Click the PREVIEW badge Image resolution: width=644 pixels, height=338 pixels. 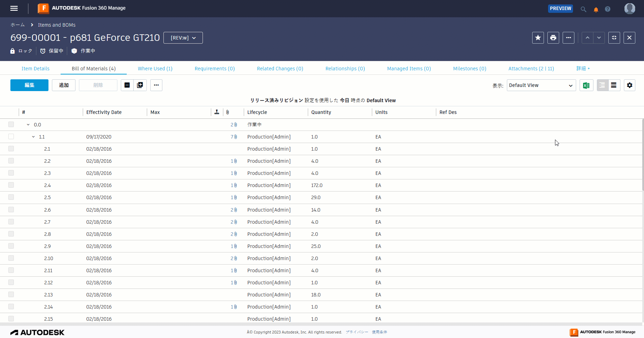point(561,9)
